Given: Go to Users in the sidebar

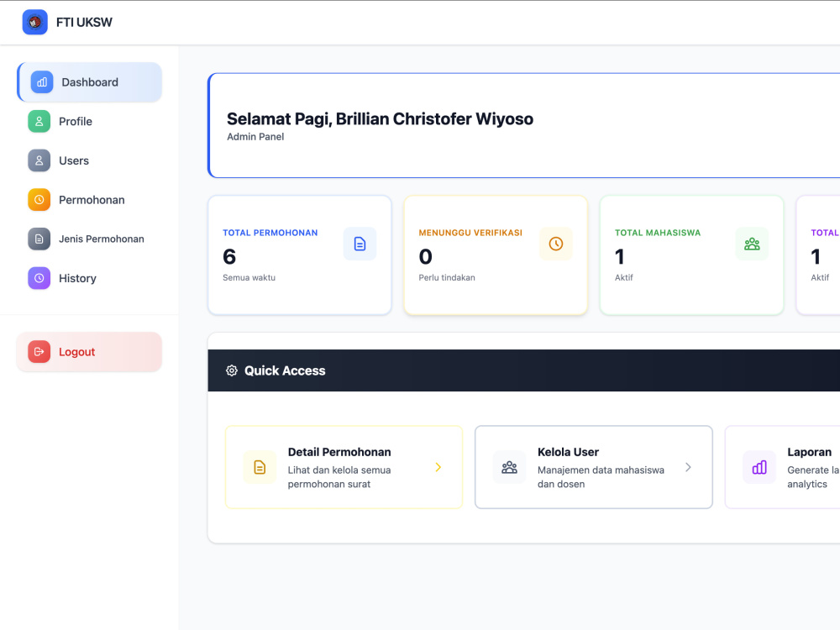Looking at the screenshot, I should [90, 160].
